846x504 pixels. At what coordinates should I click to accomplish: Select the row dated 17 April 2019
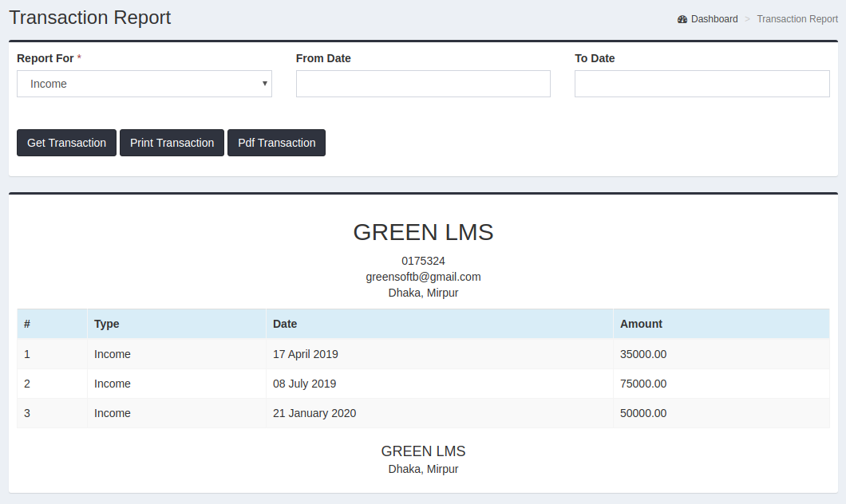tap(306, 354)
